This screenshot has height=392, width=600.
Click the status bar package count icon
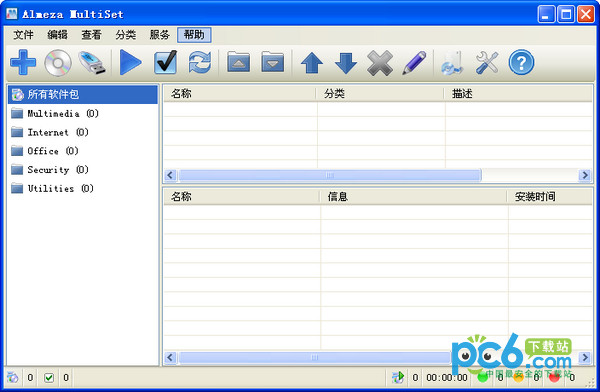[13, 377]
